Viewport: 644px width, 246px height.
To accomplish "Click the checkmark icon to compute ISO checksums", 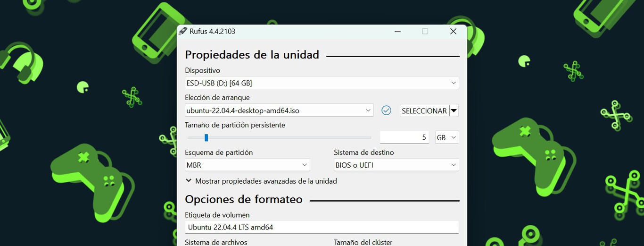I will coord(386,110).
